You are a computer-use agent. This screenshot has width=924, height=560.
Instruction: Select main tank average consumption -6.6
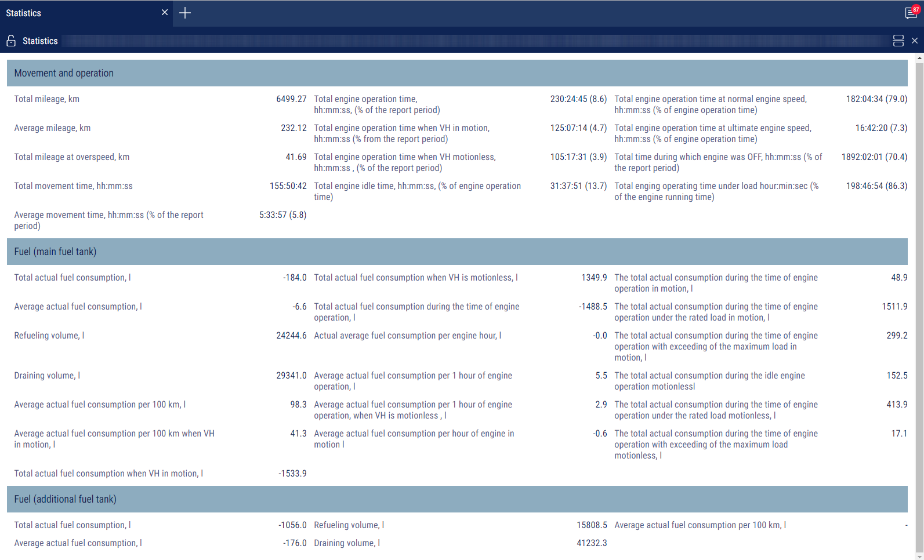pyautogui.click(x=299, y=307)
